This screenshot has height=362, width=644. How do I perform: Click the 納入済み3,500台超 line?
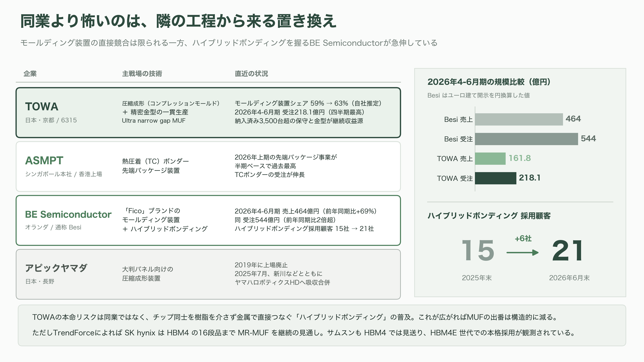[299, 121]
